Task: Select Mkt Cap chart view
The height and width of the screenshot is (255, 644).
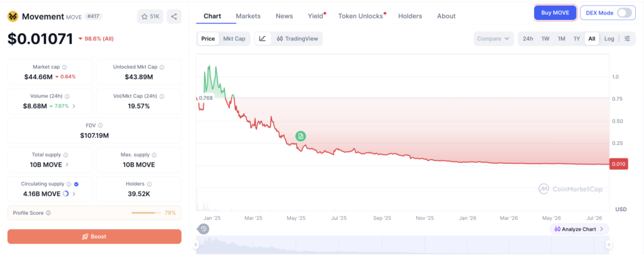Action: click(x=234, y=38)
